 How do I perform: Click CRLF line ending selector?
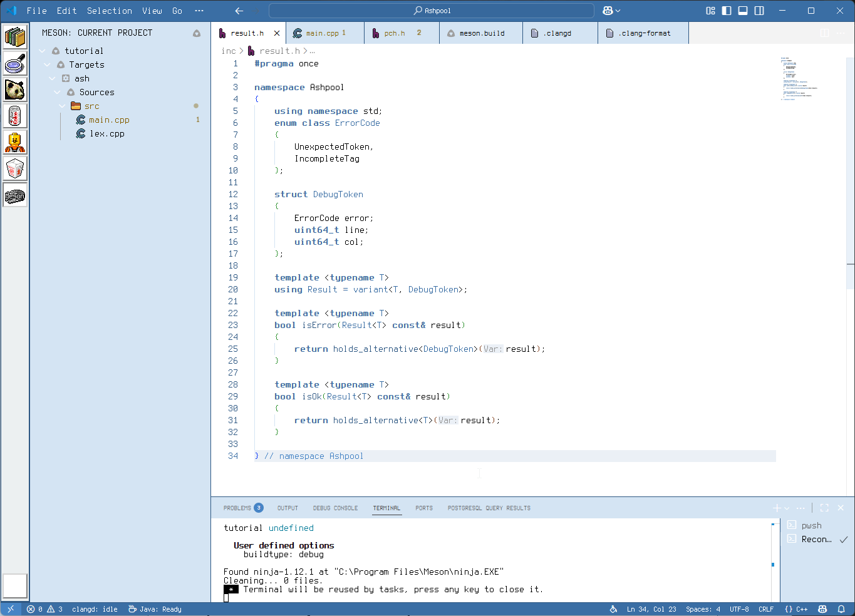tap(765, 609)
